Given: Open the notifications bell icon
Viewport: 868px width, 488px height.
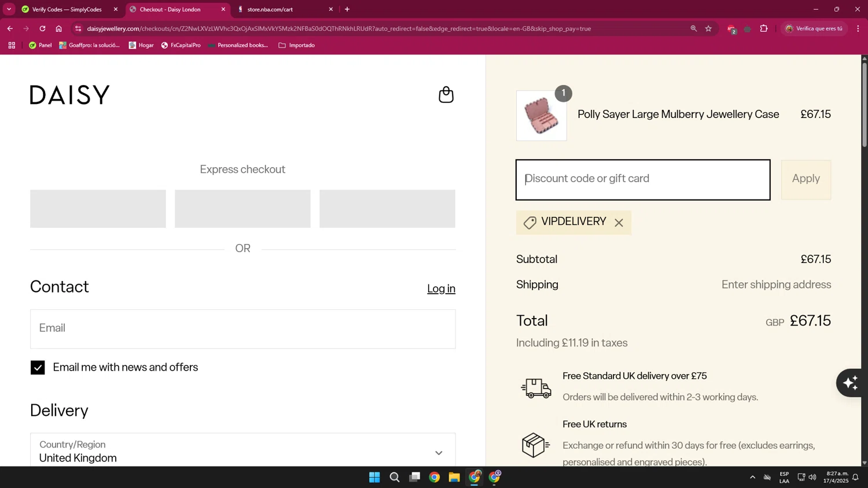Looking at the screenshot, I should (x=855, y=477).
